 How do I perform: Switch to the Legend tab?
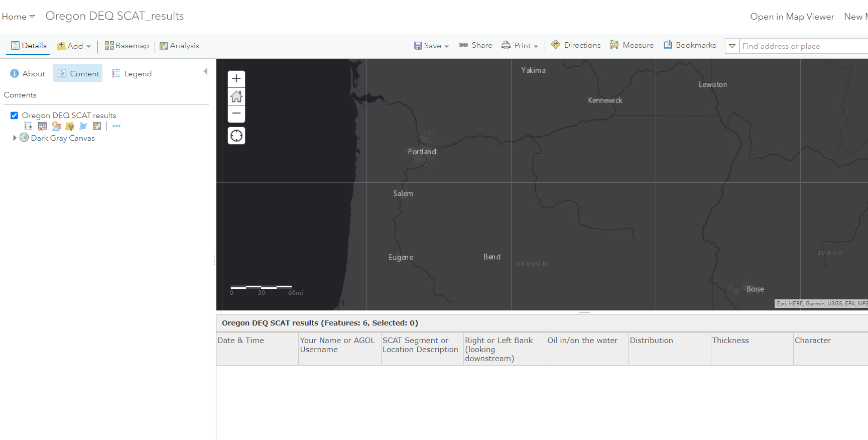tap(132, 74)
